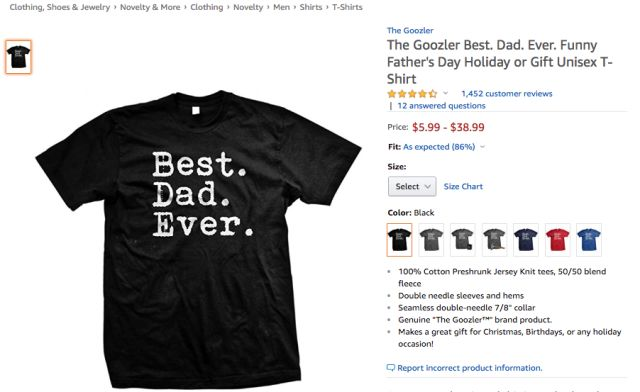
Task: Go to Clothing, Shoes & Jewelry breadcrumb
Action: (x=60, y=7)
